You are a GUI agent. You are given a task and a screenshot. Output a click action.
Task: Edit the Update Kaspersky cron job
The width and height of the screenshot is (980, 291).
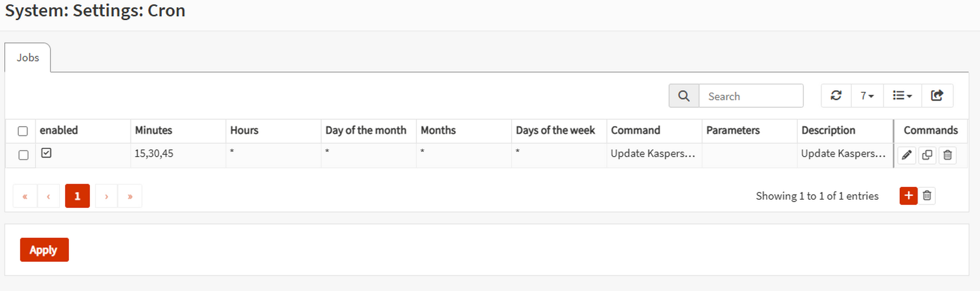906,155
